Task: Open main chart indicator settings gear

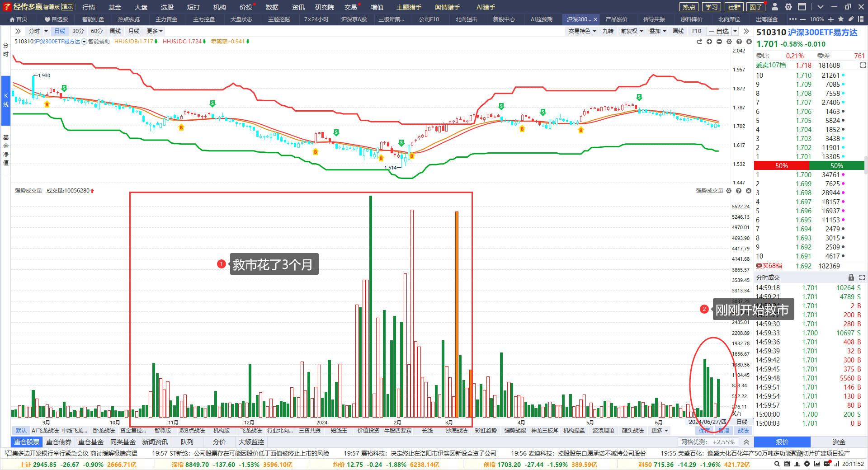Action: tap(729, 42)
